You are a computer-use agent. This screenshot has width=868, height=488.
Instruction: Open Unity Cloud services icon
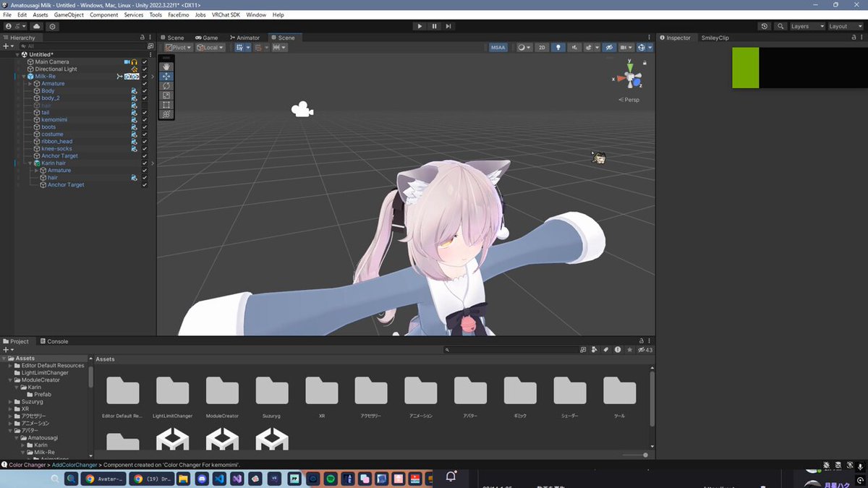coord(37,26)
